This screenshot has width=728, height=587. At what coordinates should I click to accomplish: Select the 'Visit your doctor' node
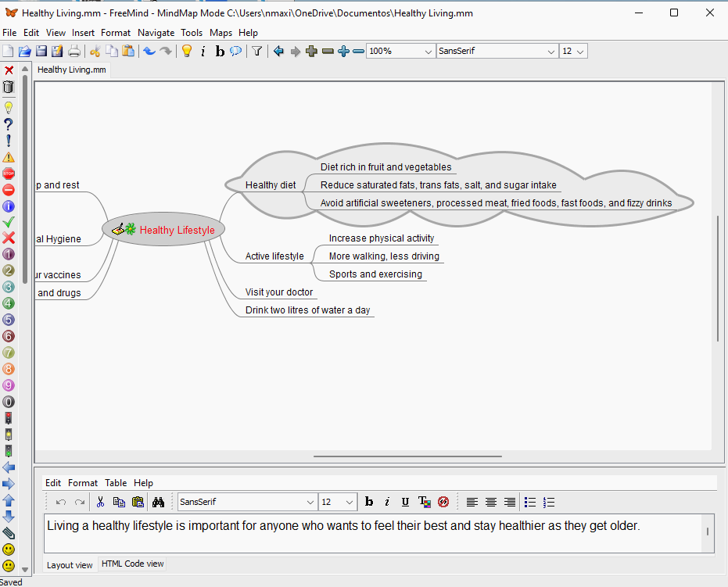278,292
